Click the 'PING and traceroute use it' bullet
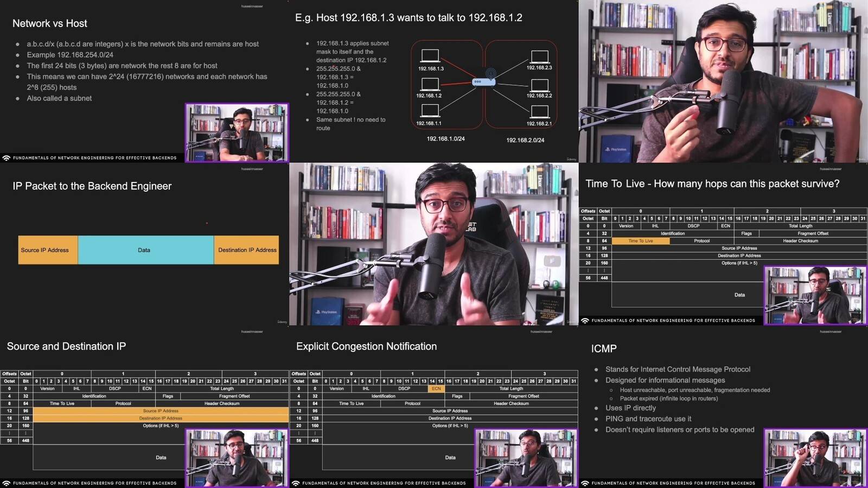The width and height of the screenshot is (868, 488). pyautogui.click(x=648, y=419)
